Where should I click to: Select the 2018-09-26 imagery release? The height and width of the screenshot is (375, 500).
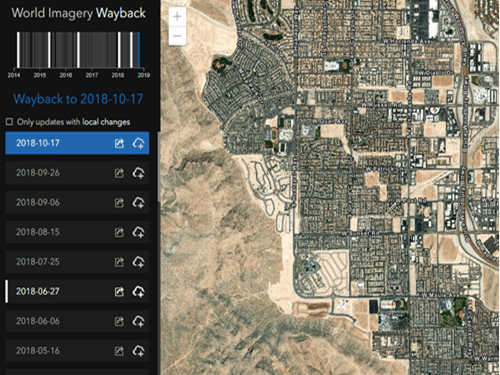pyautogui.click(x=77, y=173)
